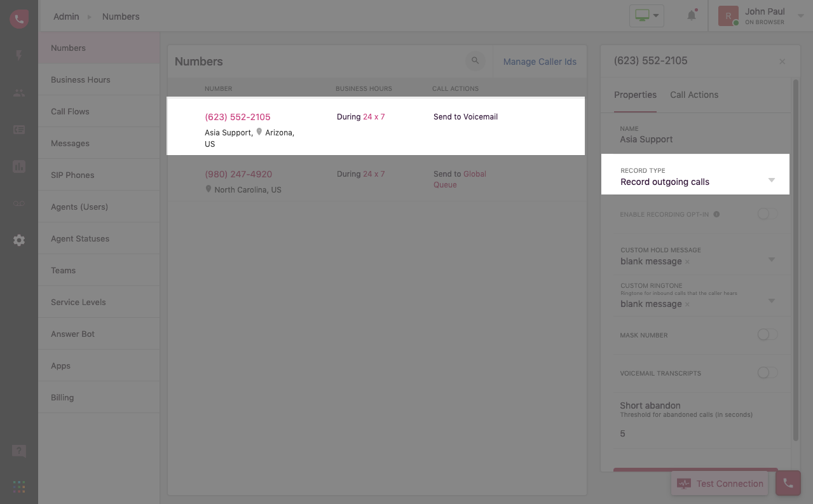813x504 pixels.
Task: Open the help question mark icon
Action: [19, 451]
